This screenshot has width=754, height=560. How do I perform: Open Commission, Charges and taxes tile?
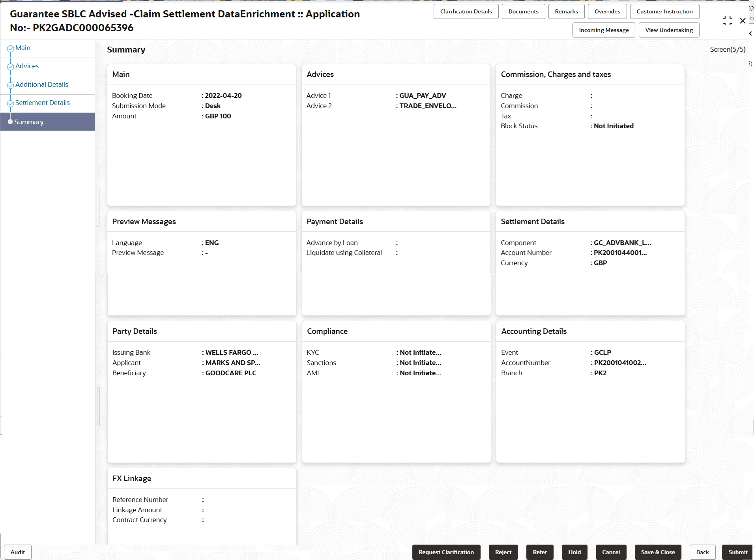(x=590, y=135)
